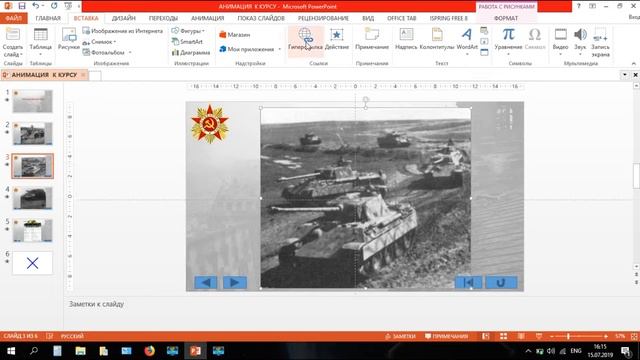Open the Фигуры shapes dropdown
This screenshot has height=360, width=640.
pos(188,31)
